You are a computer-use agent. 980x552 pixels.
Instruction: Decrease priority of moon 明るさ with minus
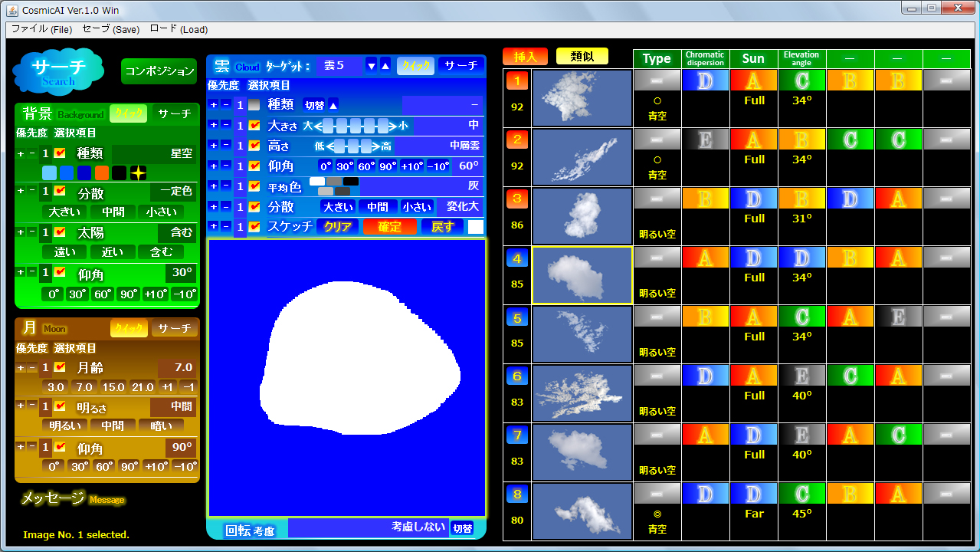click(31, 406)
